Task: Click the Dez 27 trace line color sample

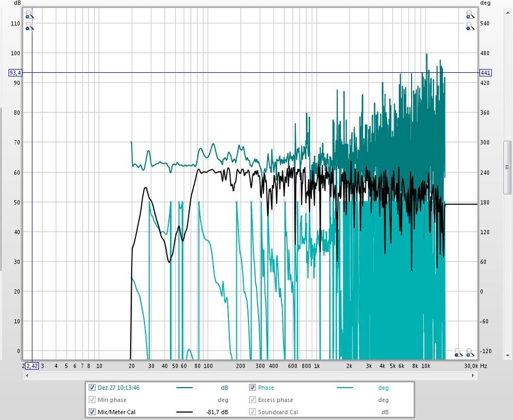Action: (x=184, y=388)
